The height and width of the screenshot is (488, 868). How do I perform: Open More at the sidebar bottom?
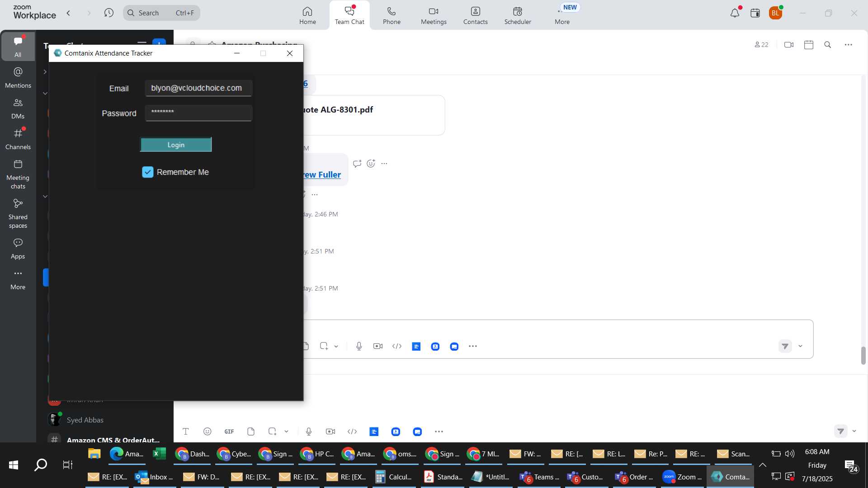(18, 279)
